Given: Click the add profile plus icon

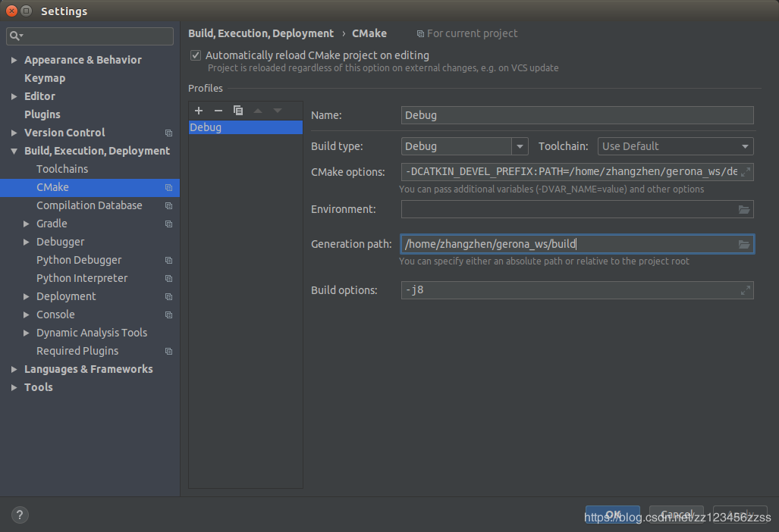Looking at the screenshot, I should 199,111.
